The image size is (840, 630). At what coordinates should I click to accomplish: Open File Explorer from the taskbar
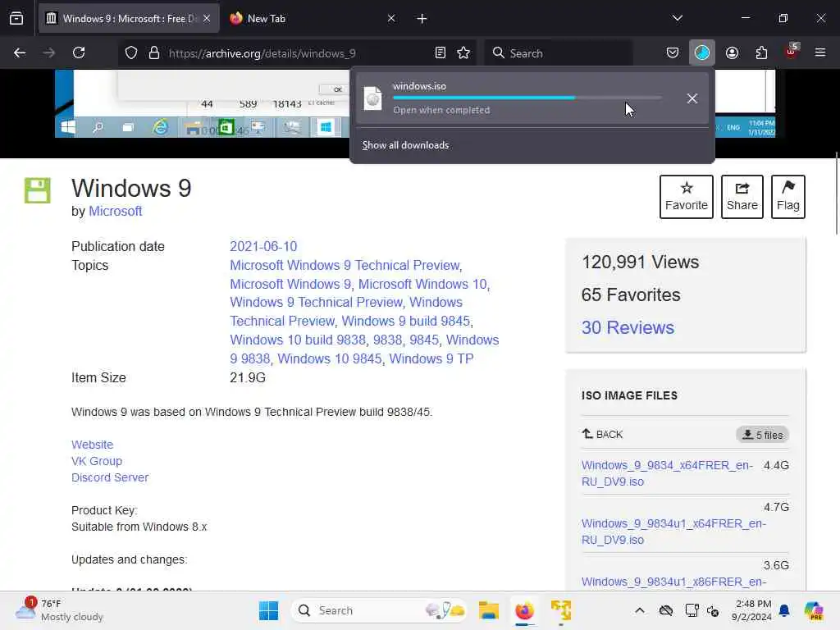pyautogui.click(x=489, y=610)
